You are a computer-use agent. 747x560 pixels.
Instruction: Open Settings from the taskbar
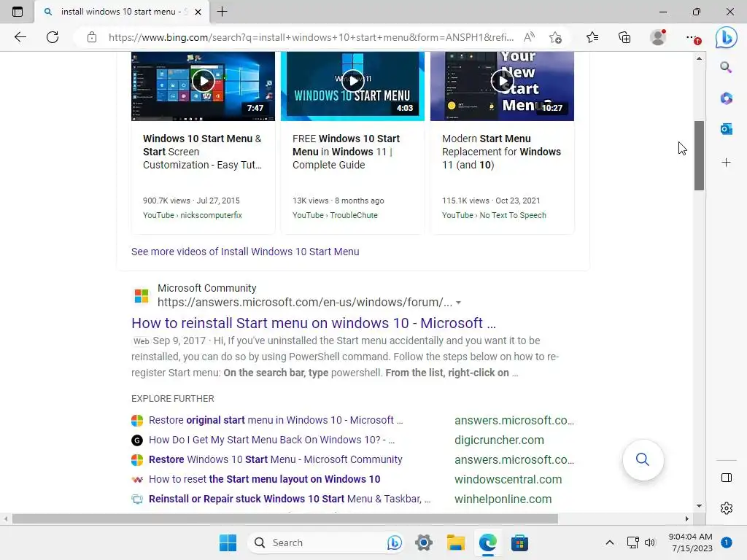423,542
